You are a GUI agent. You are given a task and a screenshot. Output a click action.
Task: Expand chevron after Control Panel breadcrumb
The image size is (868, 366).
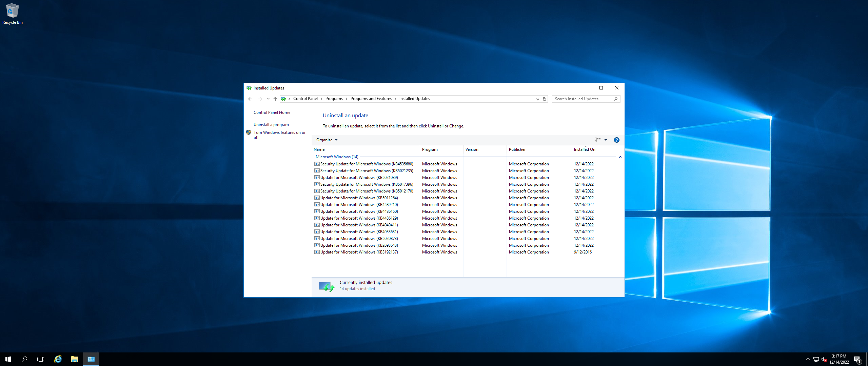(x=321, y=99)
